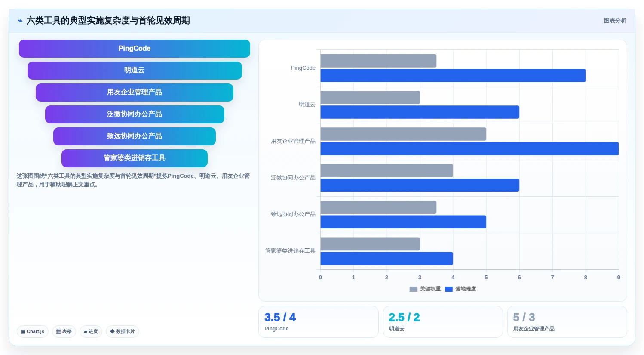Click the description paragraph under the funnel

(x=133, y=180)
